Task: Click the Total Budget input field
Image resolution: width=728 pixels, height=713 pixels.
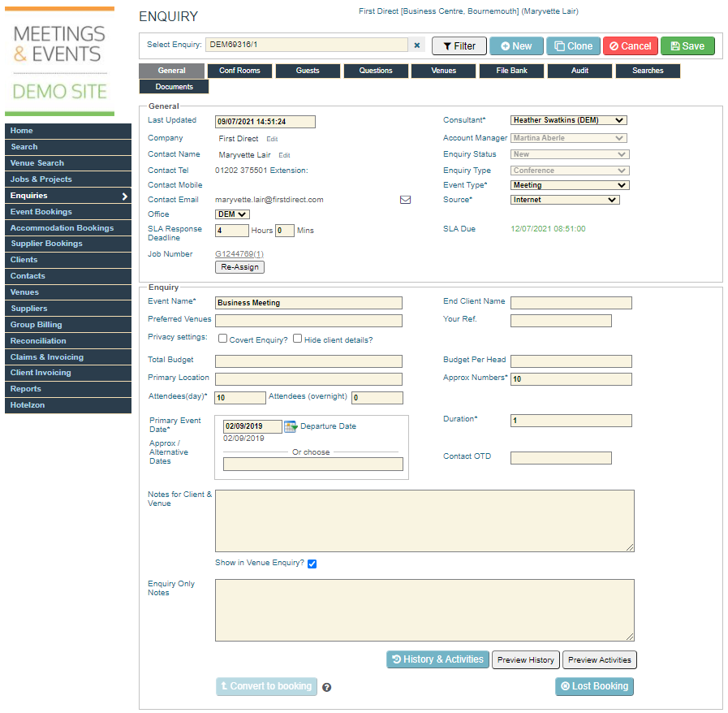Action: coord(308,361)
